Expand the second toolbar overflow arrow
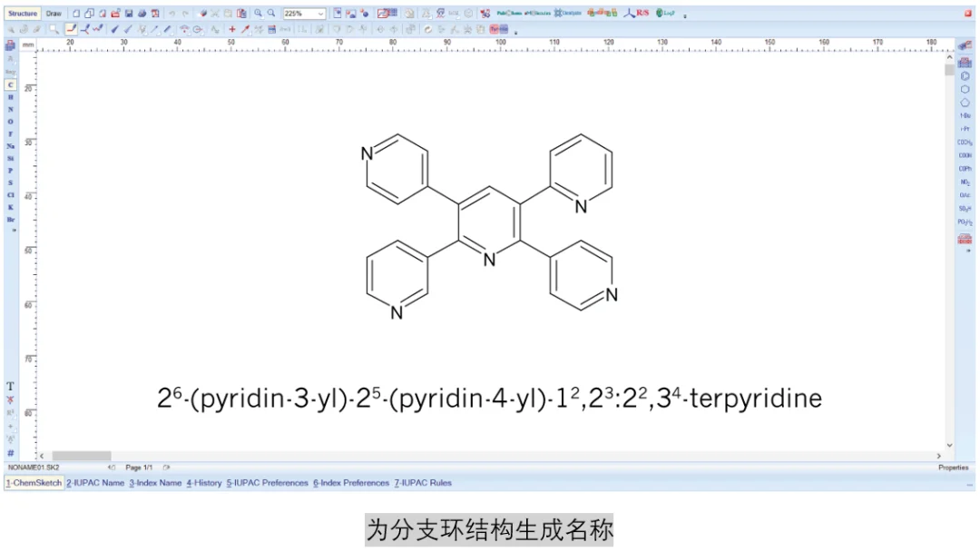Viewport: 980px width, 552px height. click(515, 32)
